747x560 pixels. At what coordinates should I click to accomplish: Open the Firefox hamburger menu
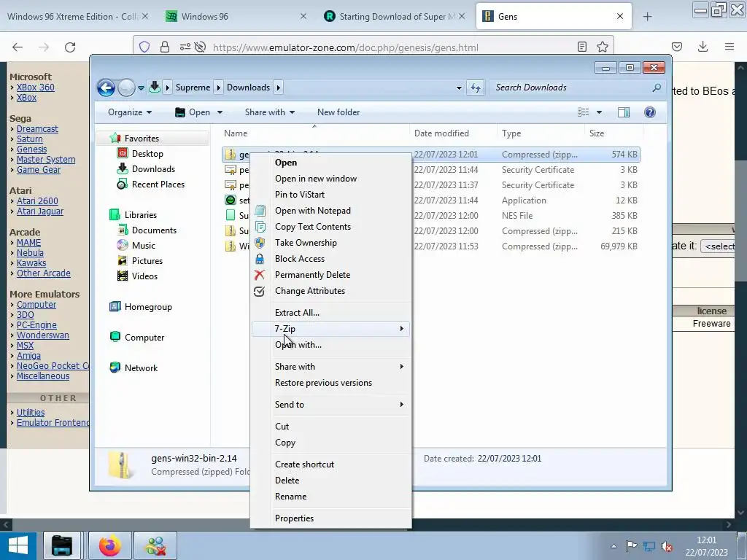(x=729, y=47)
